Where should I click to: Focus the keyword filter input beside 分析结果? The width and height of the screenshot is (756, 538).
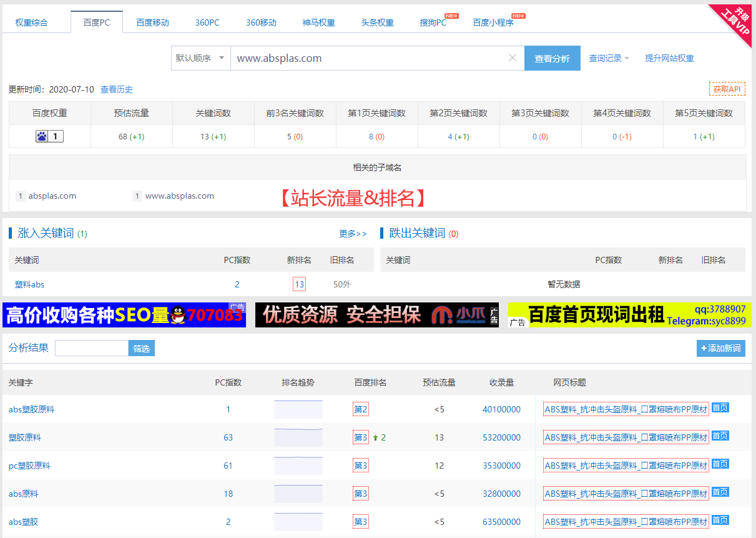[92, 348]
